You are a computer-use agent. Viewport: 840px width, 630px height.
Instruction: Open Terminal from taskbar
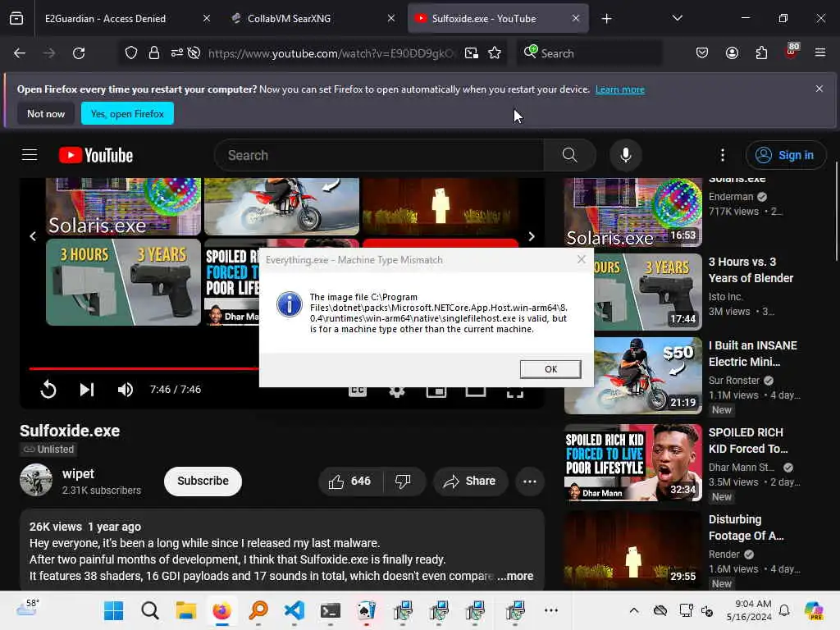(x=331, y=610)
